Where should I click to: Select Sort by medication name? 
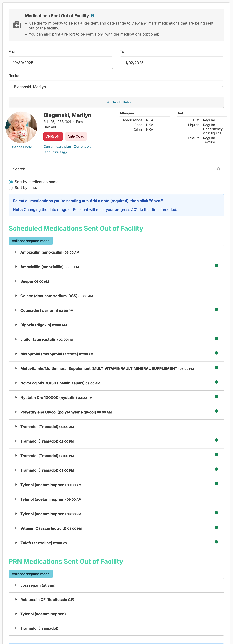click(x=11, y=182)
